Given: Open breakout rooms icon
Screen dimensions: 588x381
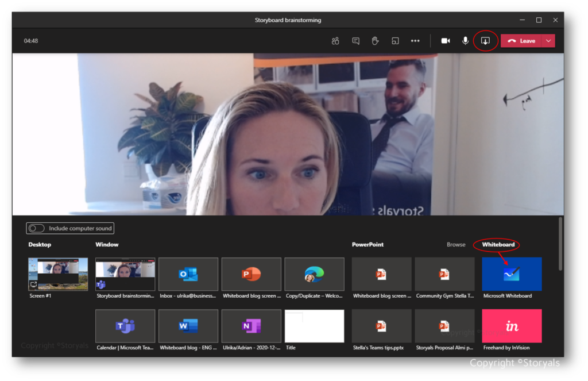Looking at the screenshot, I should point(395,41).
